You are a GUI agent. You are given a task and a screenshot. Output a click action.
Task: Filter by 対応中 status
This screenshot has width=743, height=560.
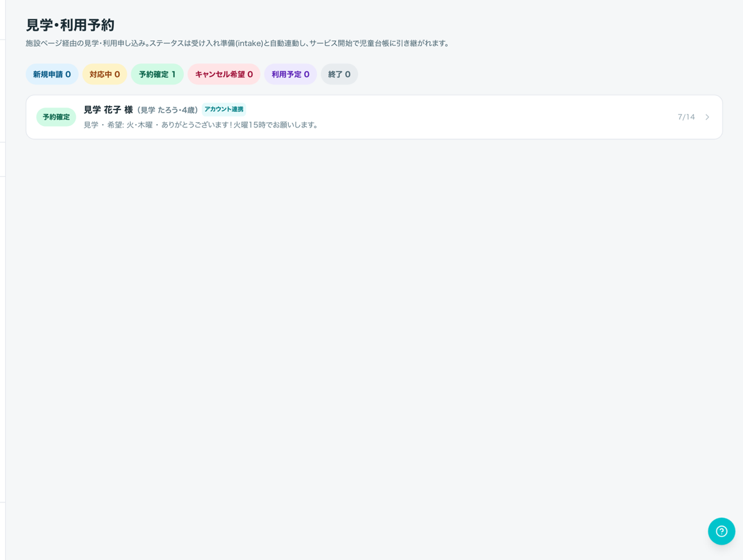point(104,74)
